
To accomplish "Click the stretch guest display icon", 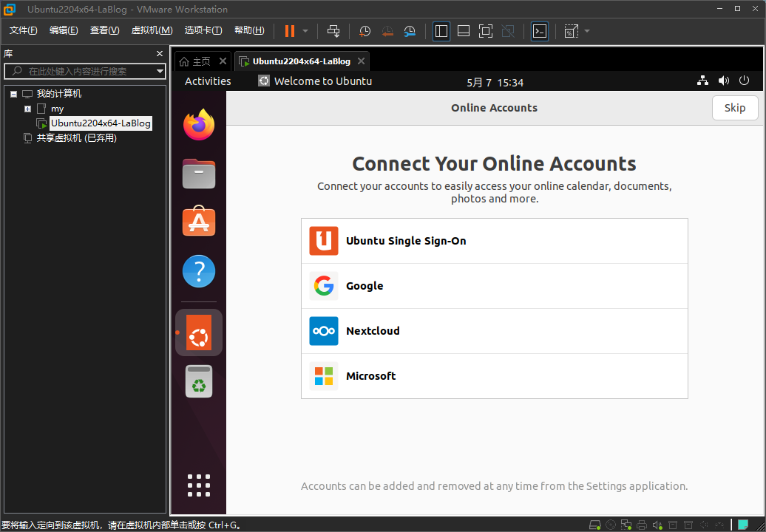I will pyautogui.click(x=571, y=31).
